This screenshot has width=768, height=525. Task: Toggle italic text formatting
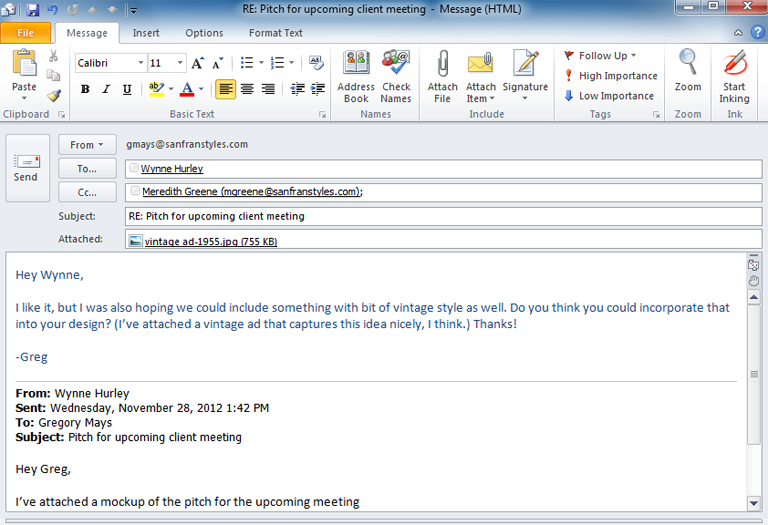pyautogui.click(x=106, y=89)
